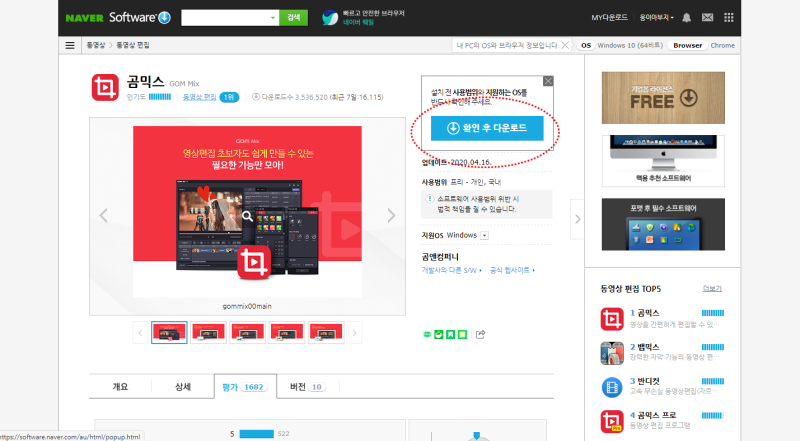Click the NAVER Software logo
This screenshot has width=800, height=441.
point(118,17)
